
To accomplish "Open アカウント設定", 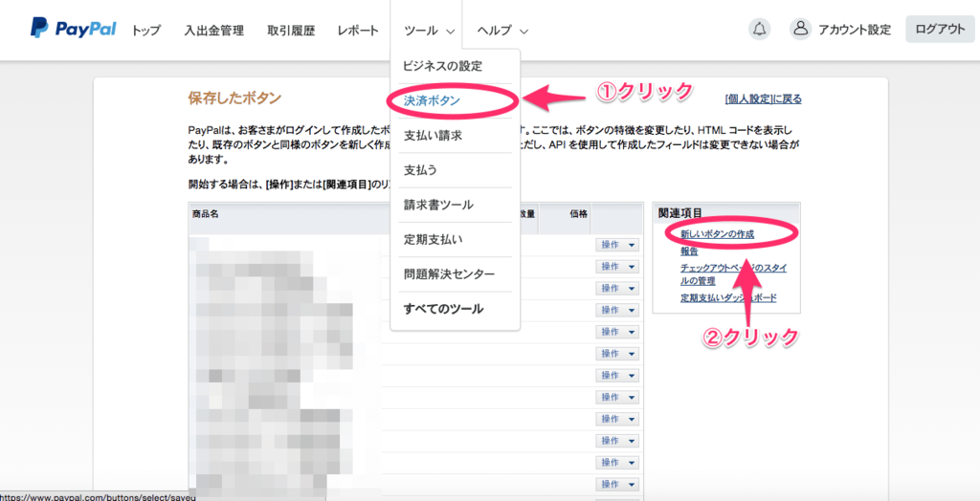I will [x=855, y=30].
